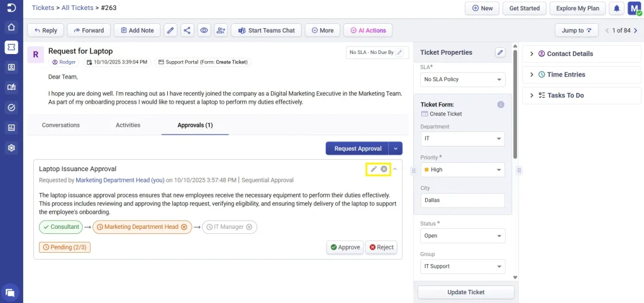644x303 pixels.
Task: Click the Ticket Properties edit icon
Action: pos(500,53)
